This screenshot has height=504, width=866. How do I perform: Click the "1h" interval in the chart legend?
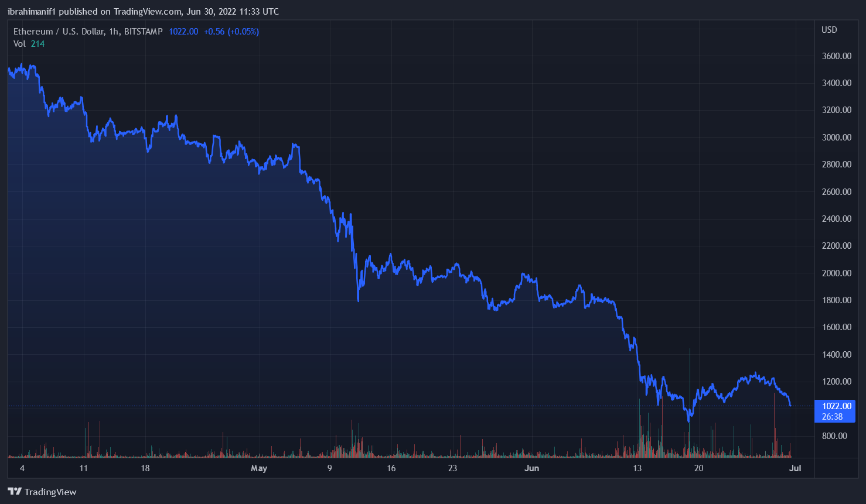[114, 32]
